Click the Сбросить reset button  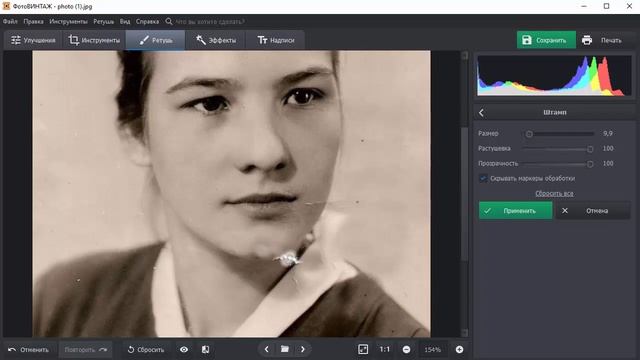click(x=146, y=349)
